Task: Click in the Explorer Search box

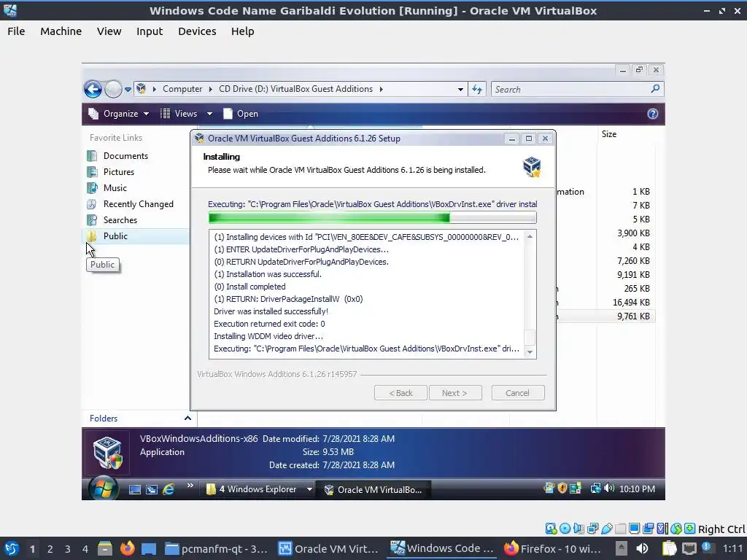Action: [570, 89]
